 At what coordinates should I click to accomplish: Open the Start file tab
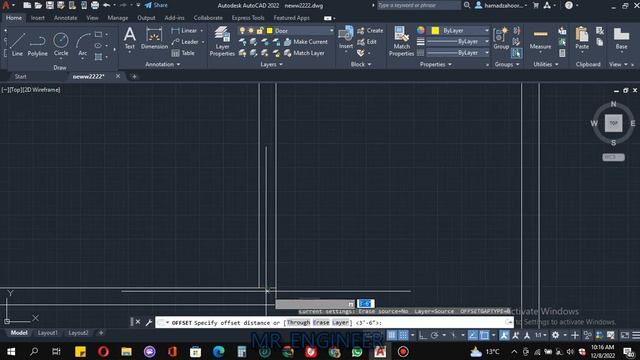(x=20, y=76)
